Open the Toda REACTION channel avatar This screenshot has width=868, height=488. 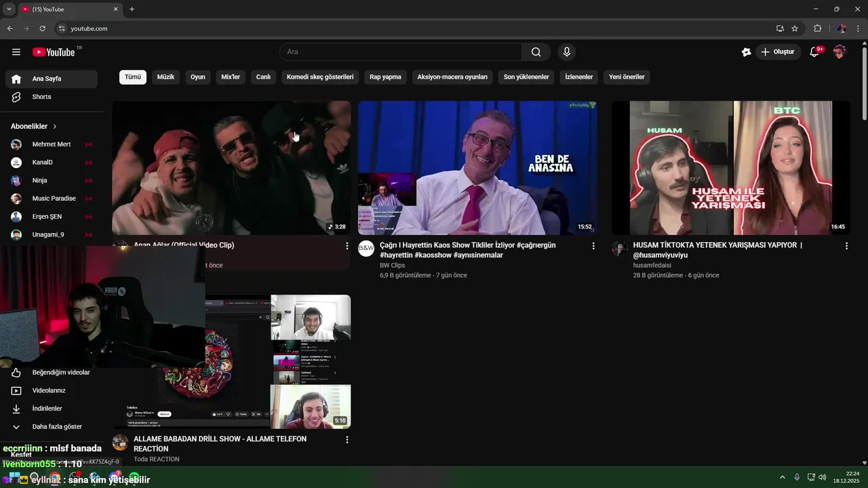point(120,443)
